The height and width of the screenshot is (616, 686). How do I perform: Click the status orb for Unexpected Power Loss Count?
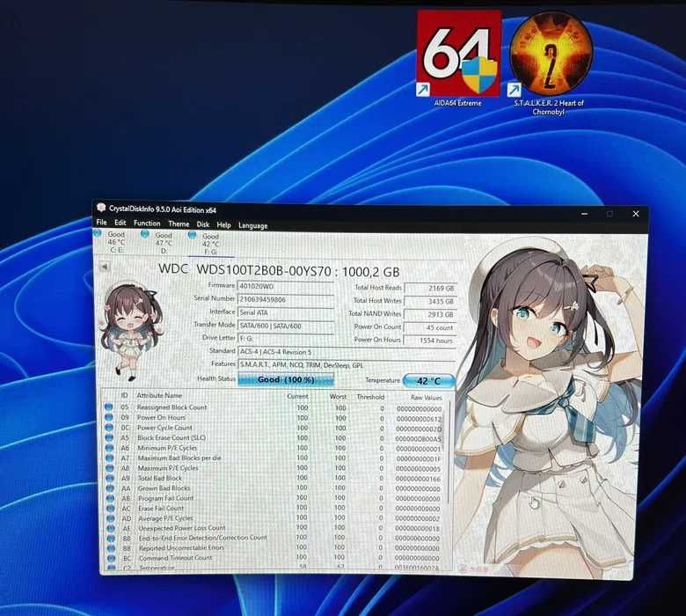click(x=111, y=528)
